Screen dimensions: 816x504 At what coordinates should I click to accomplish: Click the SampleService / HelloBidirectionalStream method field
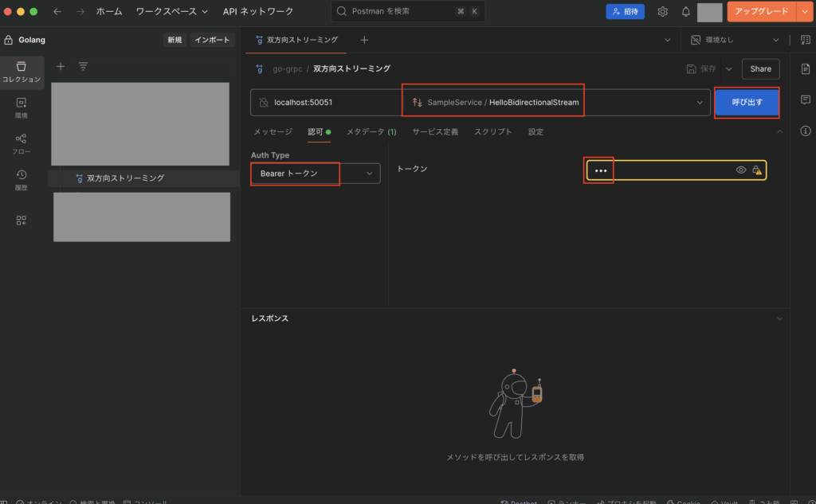point(556,103)
